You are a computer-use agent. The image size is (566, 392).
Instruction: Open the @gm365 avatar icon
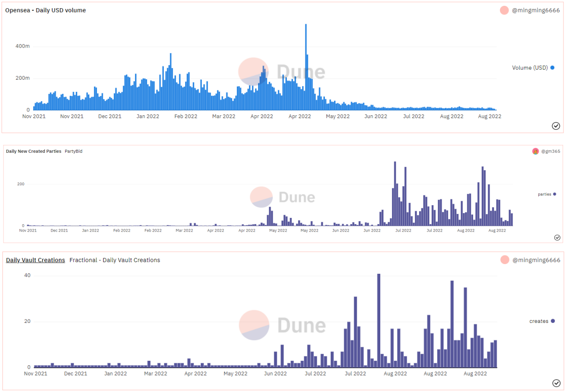pyautogui.click(x=535, y=151)
